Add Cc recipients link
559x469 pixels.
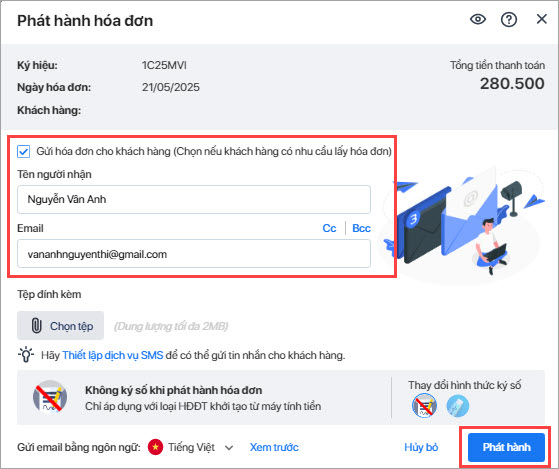click(x=329, y=228)
